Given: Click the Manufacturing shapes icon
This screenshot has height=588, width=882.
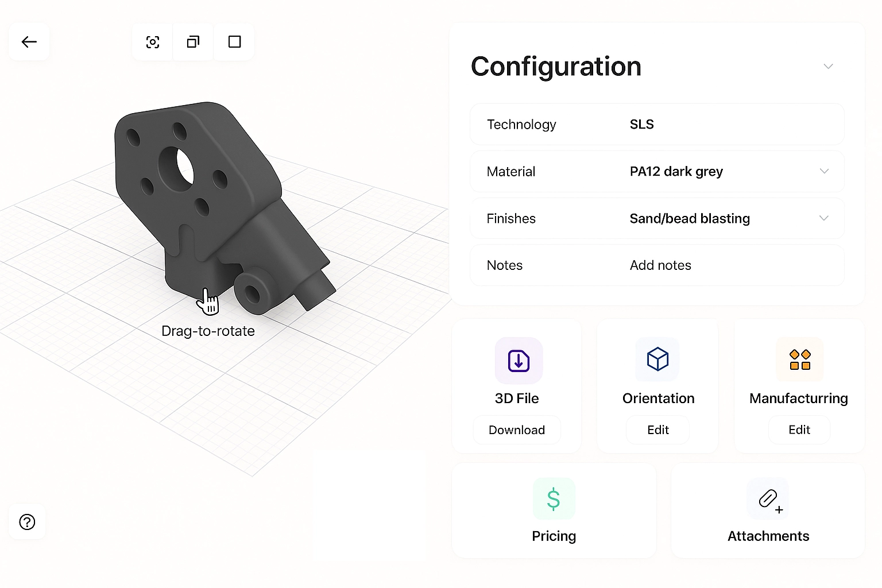Looking at the screenshot, I should [x=799, y=360].
